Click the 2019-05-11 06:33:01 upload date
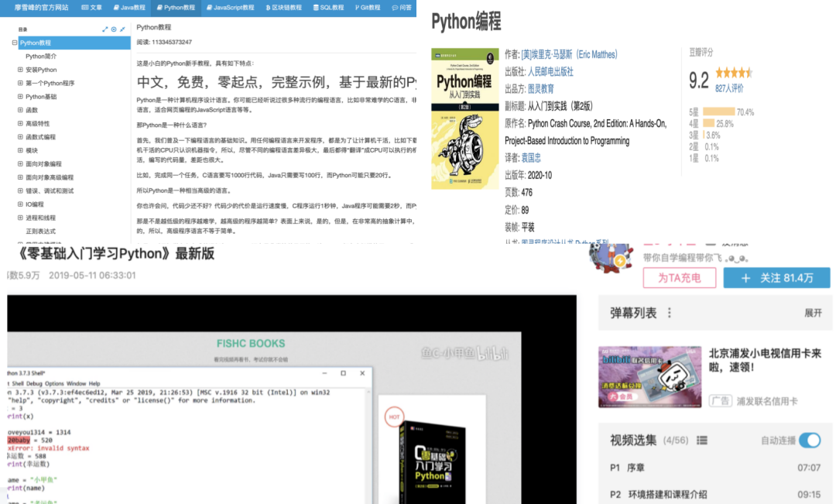 92,275
